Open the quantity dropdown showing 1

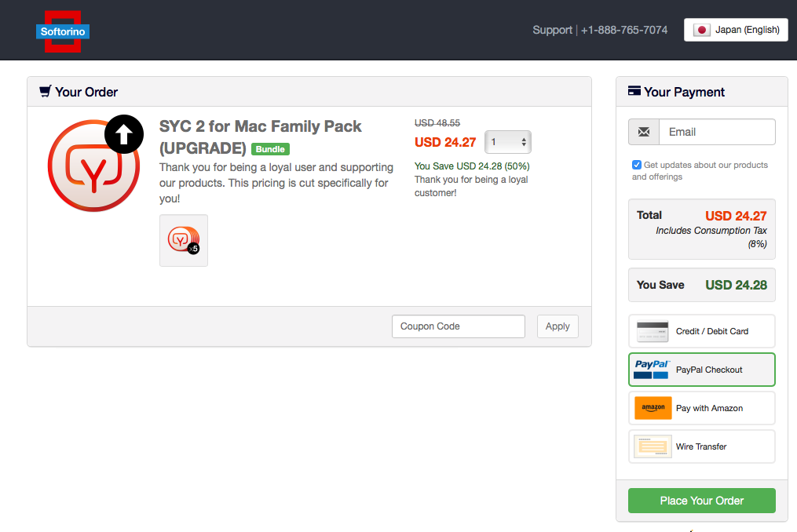click(508, 142)
